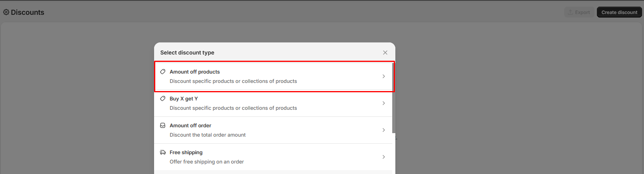Click the Discounts page header icon

tap(6, 12)
